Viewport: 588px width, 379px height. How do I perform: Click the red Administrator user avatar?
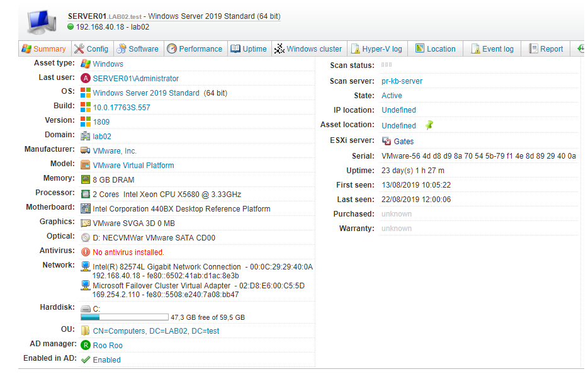pos(86,78)
